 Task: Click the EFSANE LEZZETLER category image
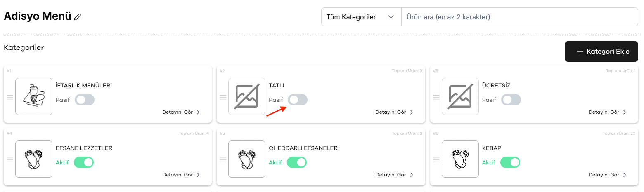pyautogui.click(x=34, y=159)
